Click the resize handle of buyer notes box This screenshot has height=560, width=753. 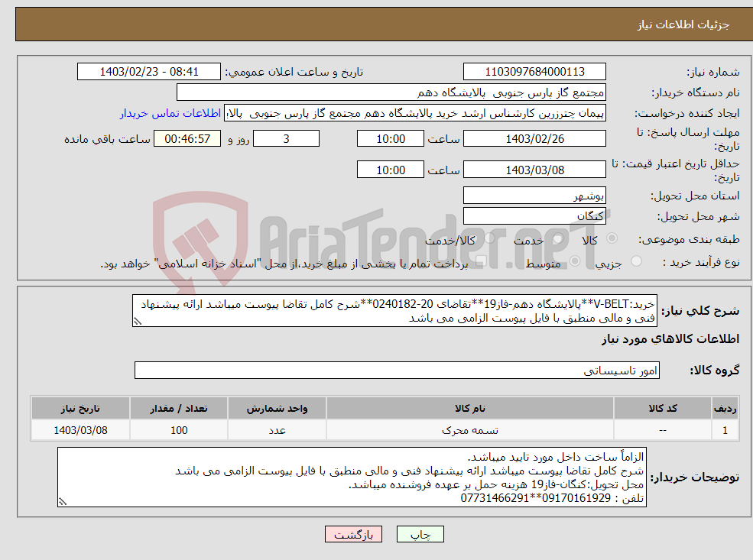pyautogui.click(x=63, y=502)
